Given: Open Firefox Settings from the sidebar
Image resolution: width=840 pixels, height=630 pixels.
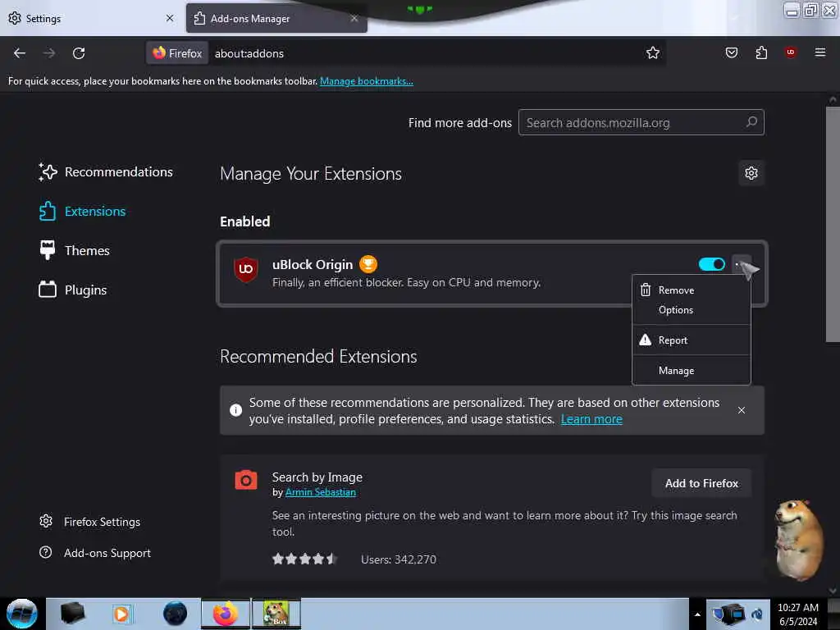Looking at the screenshot, I should [90, 522].
